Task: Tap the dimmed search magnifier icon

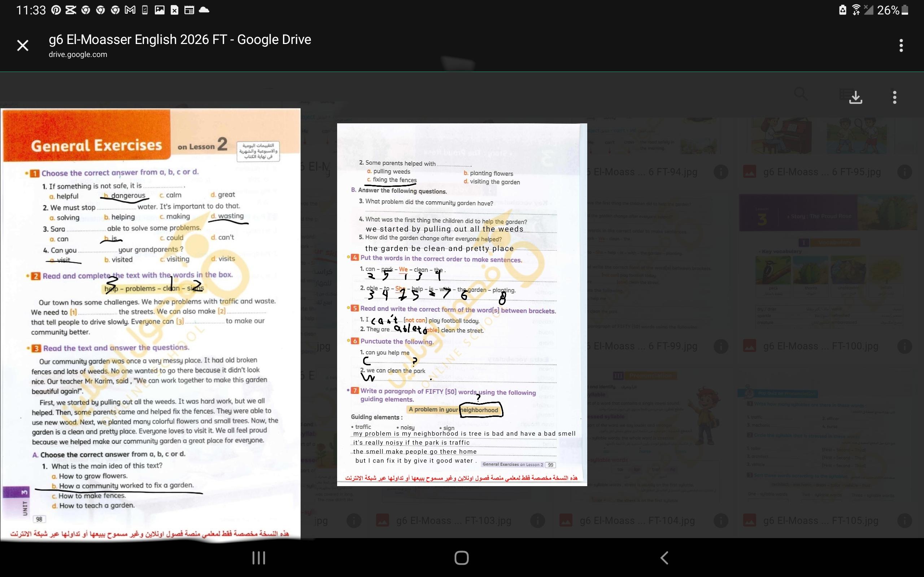Action: click(800, 94)
